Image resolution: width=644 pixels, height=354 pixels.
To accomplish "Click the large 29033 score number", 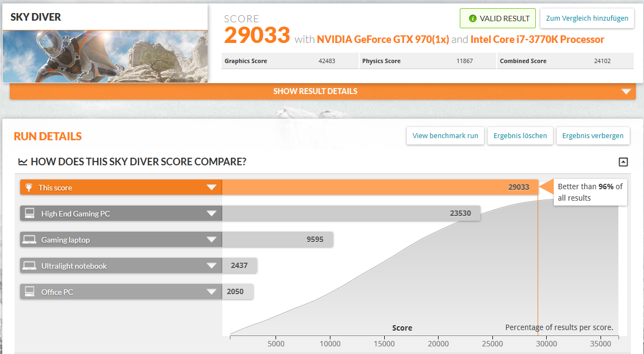I will 257,35.
